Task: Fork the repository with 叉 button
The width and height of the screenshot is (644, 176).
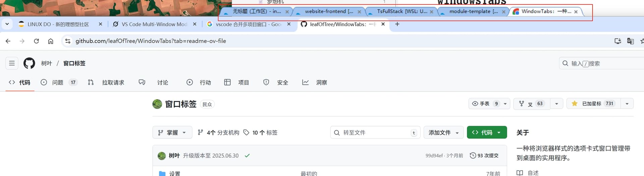Action: click(x=532, y=104)
